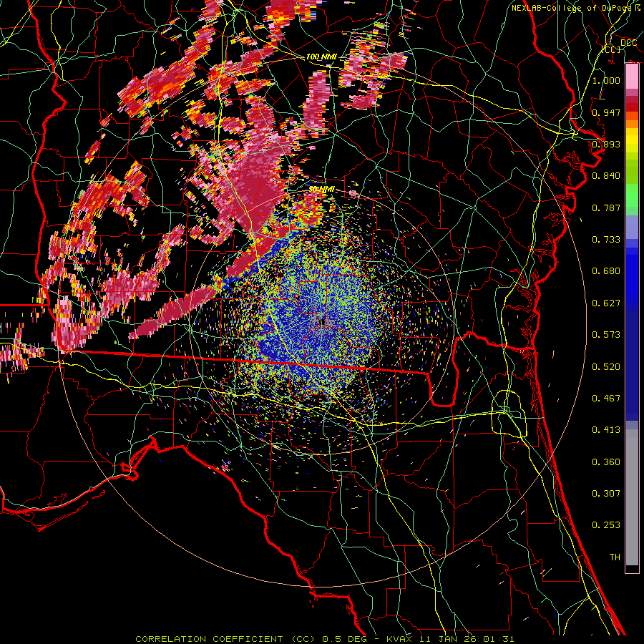Click the radar site at the rings' center
The height and width of the screenshot is (644, 644).
pyautogui.click(x=321, y=321)
